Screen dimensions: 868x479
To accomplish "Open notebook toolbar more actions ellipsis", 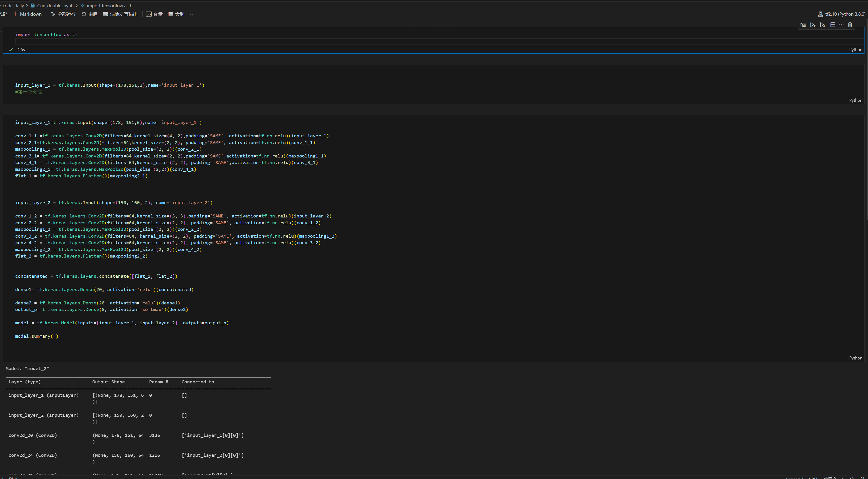I will [x=192, y=14].
